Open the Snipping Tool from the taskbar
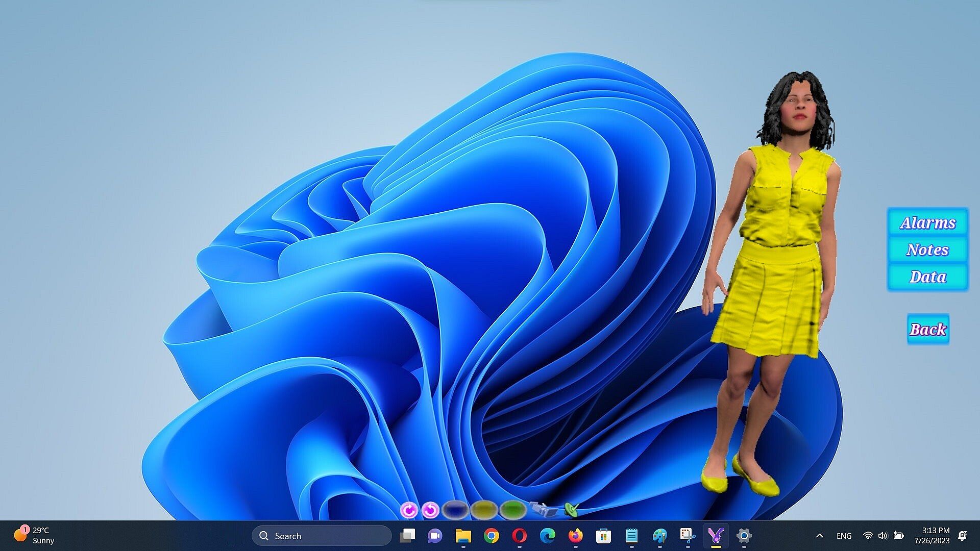This screenshot has height=551, width=980. pyautogui.click(x=688, y=536)
